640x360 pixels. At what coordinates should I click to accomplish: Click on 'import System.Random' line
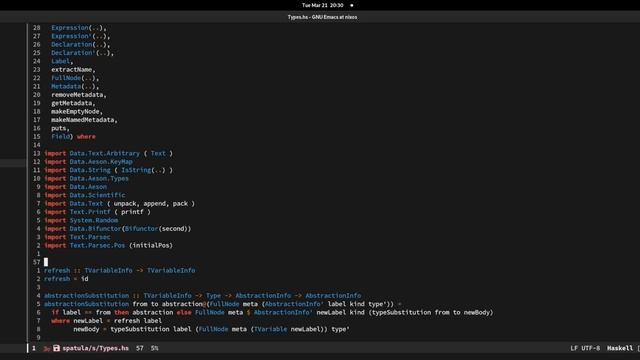coord(81,220)
